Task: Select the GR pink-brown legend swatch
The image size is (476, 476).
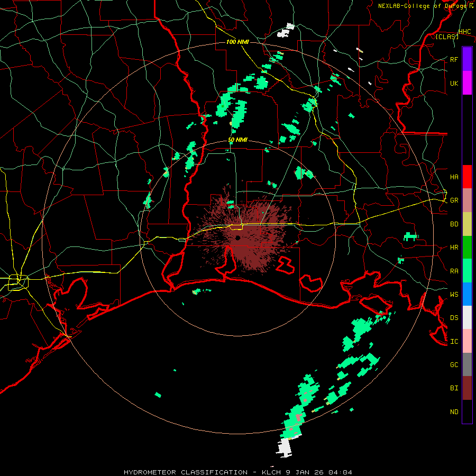Action: coord(467,200)
